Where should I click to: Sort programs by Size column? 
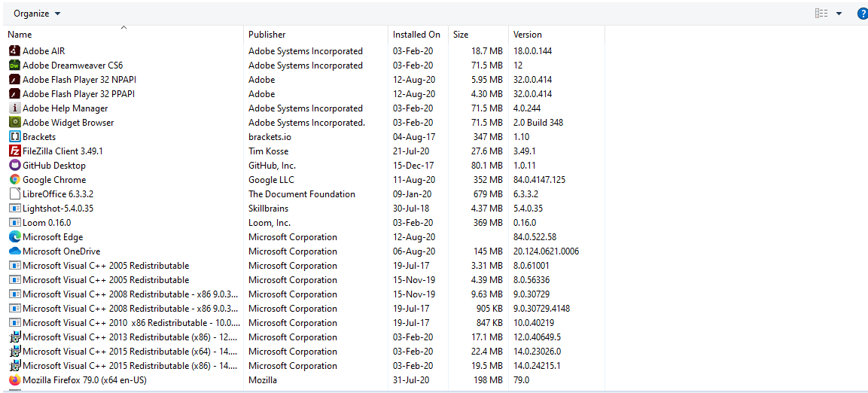(461, 35)
